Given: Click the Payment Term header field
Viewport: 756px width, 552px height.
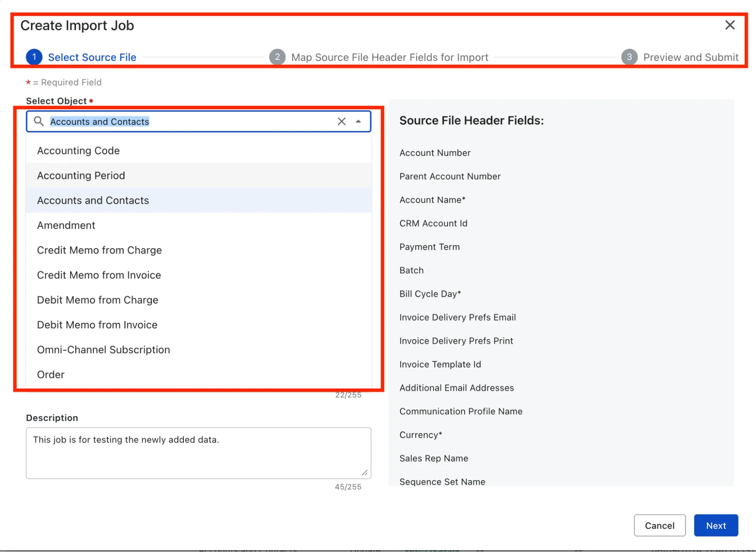Looking at the screenshot, I should [430, 247].
